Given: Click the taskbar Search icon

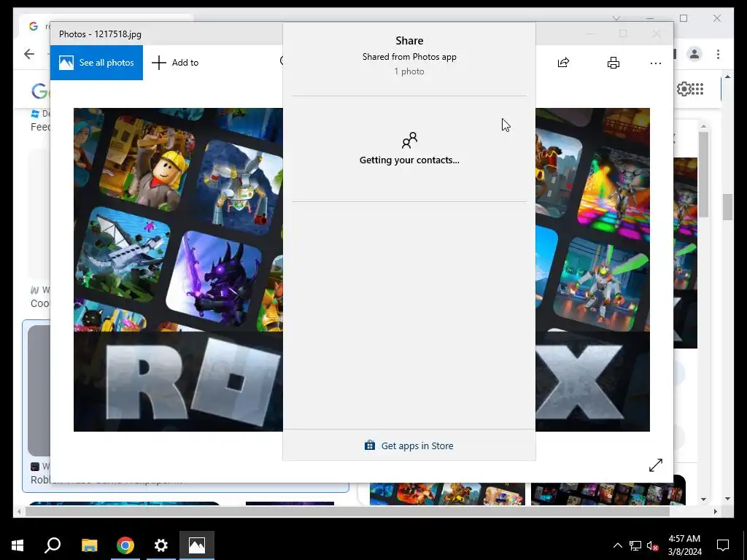Looking at the screenshot, I should coord(53,545).
